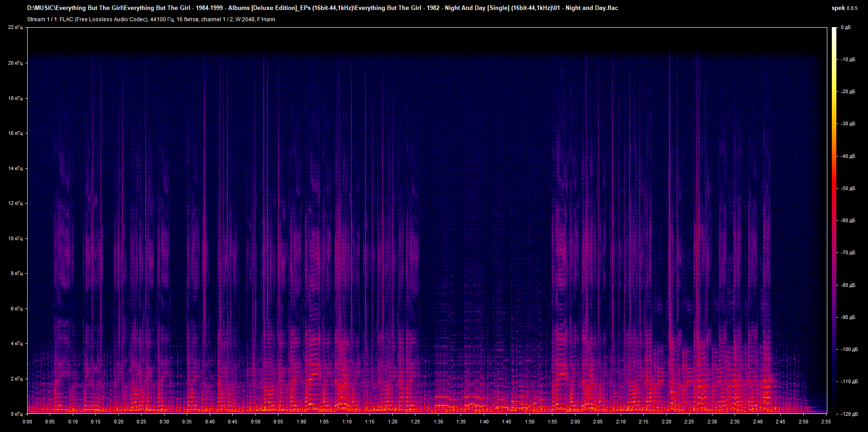The image size is (868, 432).
Task: Click the 2:00 time axis label
Action: click(575, 422)
